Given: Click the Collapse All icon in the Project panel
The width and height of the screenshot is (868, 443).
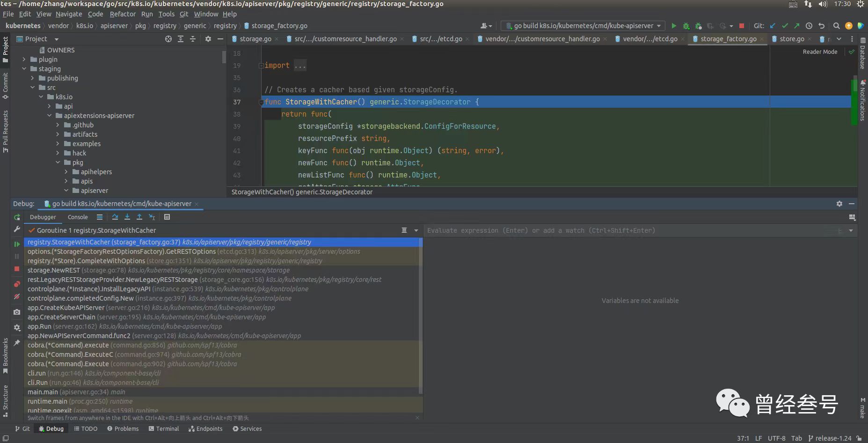Looking at the screenshot, I should pos(193,39).
